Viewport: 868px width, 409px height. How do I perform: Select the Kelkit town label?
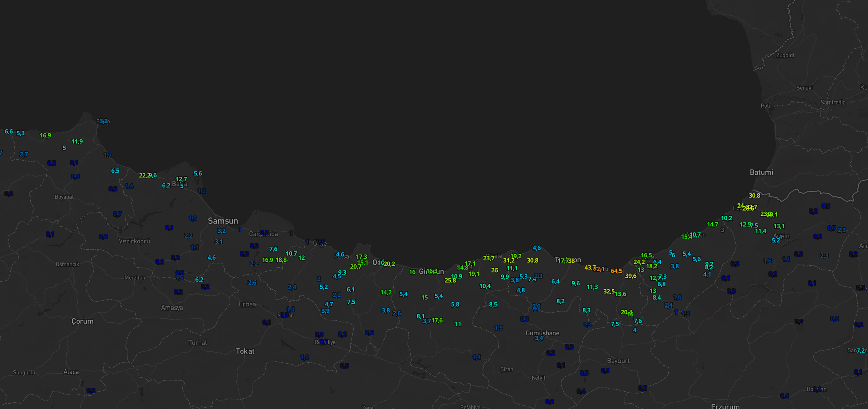coord(538,378)
